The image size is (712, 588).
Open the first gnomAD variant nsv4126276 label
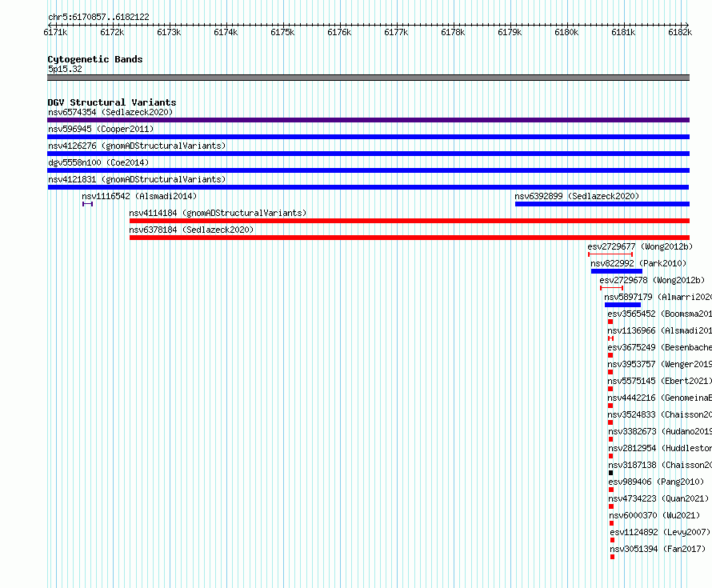137,146
